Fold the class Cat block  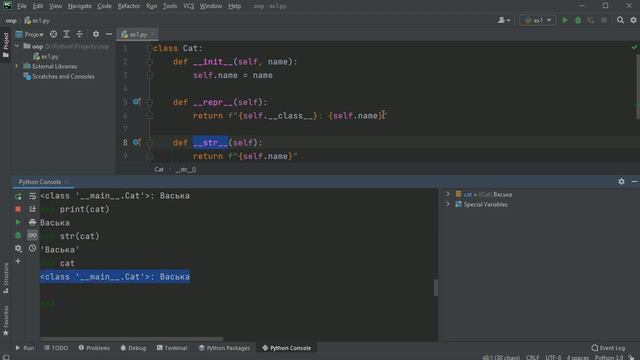150,48
